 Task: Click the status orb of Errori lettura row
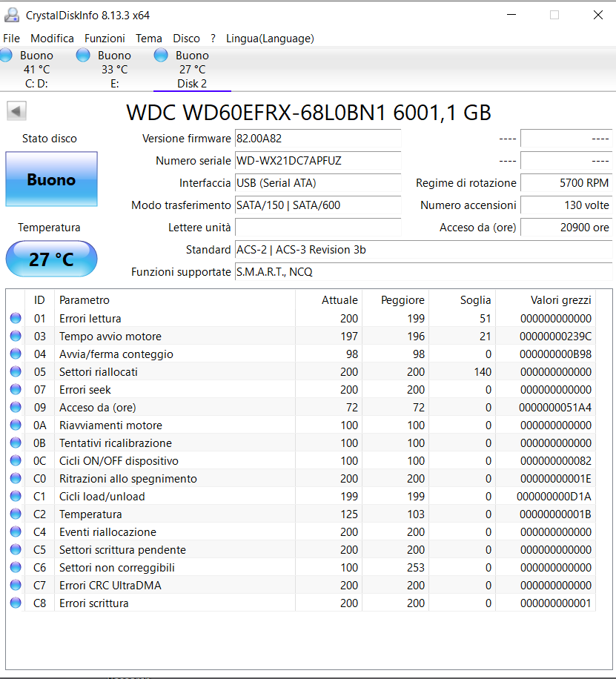pyautogui.click(x=16, y=318)
